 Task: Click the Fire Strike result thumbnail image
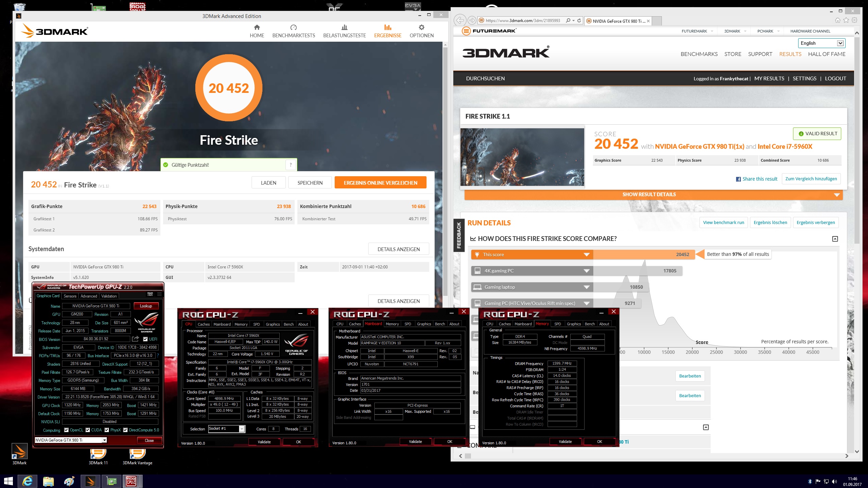[522, 157]
